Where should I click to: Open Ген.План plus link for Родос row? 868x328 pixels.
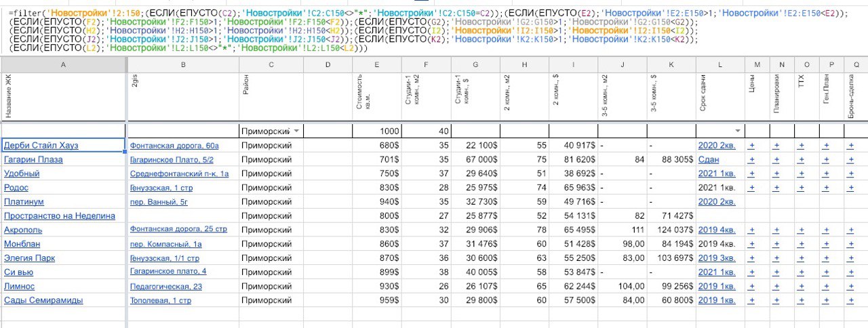pos(826,188)
